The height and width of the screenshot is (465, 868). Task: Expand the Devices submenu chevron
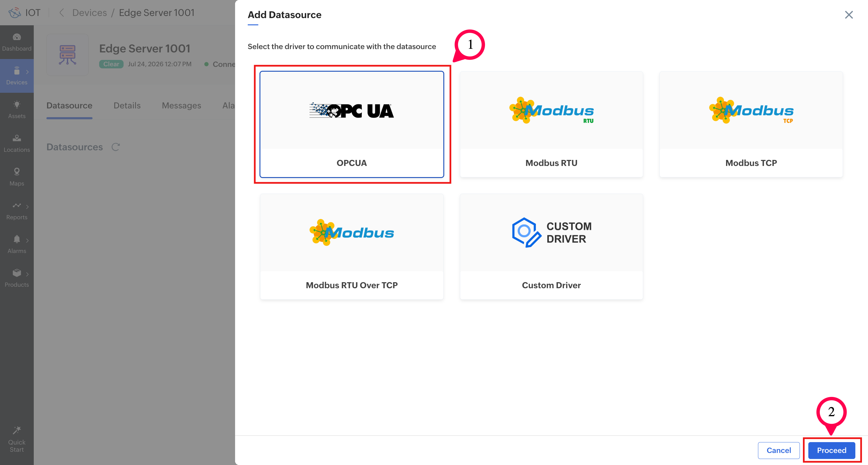[27, 72]
